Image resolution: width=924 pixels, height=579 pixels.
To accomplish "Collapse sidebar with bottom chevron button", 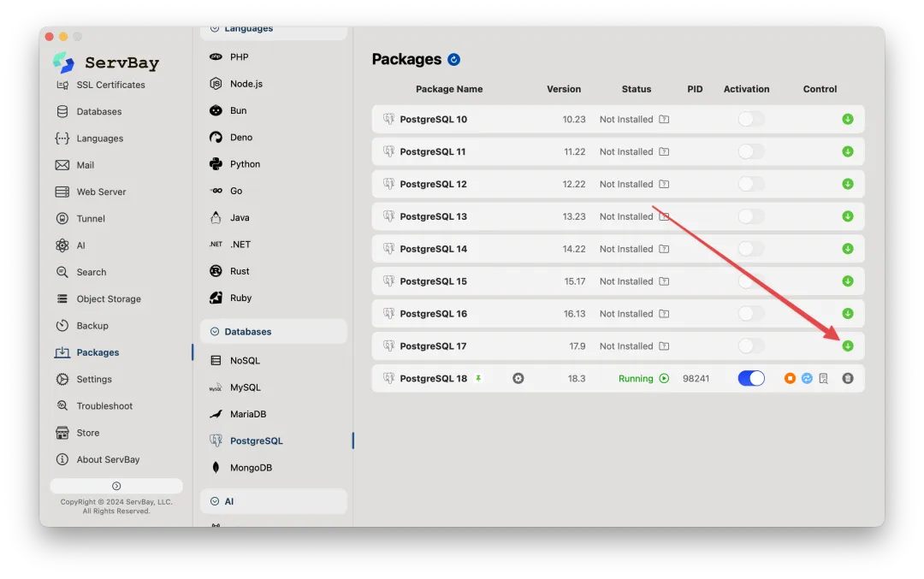I will (116, 486).
